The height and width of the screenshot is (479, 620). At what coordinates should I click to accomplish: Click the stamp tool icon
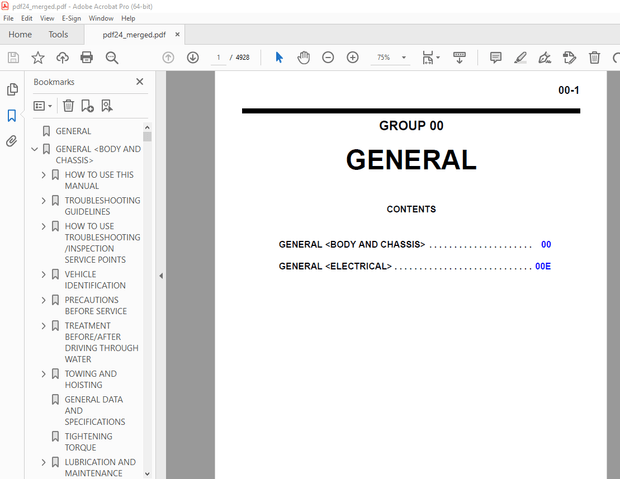tap(569, 58)
